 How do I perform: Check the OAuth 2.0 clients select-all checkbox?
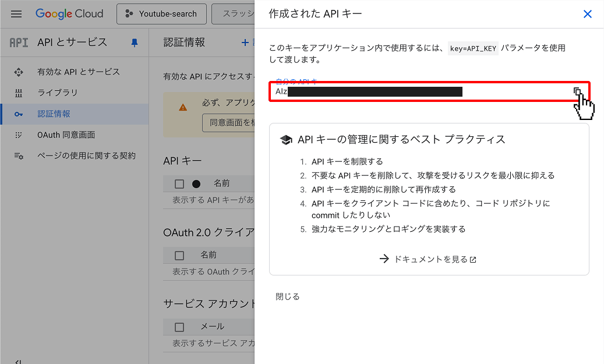click(179, 255)
